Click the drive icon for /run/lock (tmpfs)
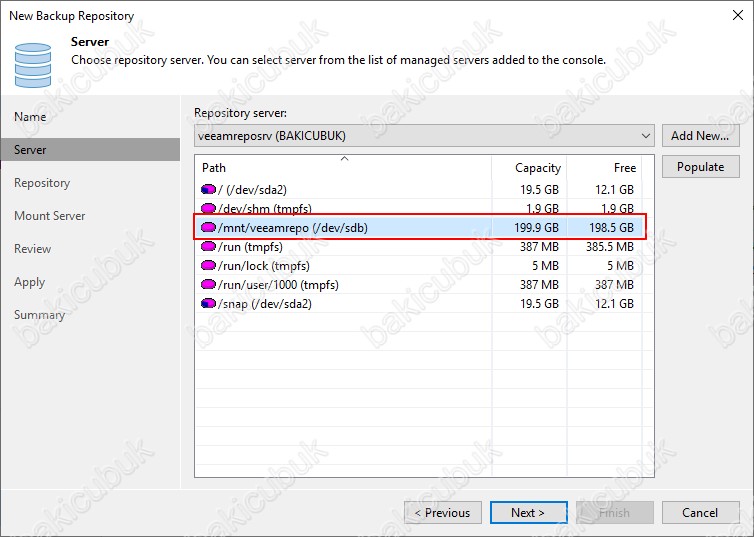The image size is (754, 537). point(208,265)
